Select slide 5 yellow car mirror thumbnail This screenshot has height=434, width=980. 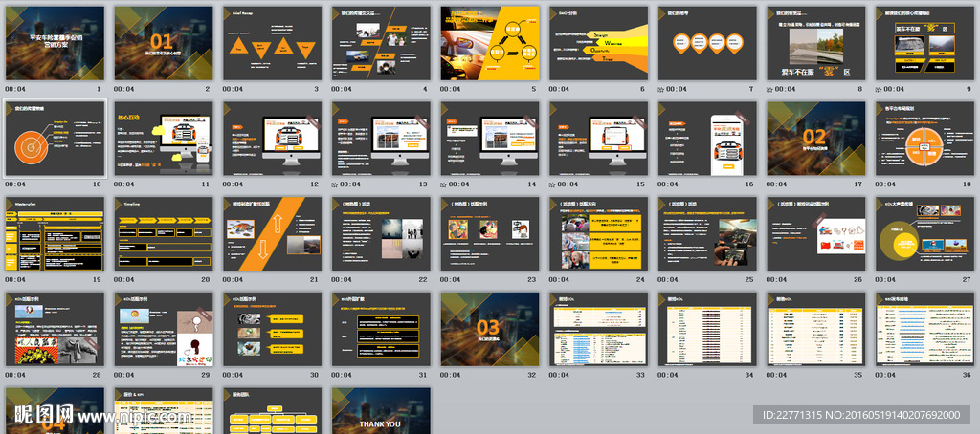[490, 43]
